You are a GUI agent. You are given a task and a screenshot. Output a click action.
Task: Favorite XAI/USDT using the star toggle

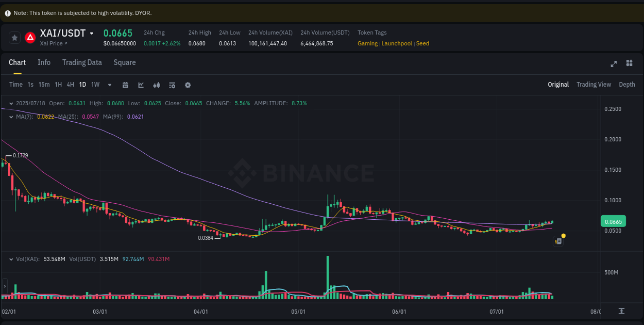pos(14,37)
